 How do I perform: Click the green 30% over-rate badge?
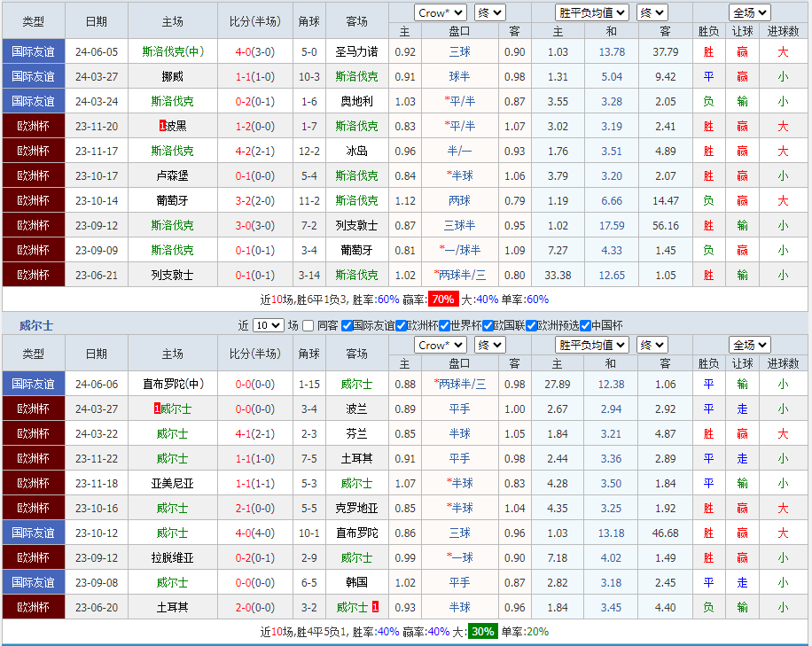coord(483,632)
